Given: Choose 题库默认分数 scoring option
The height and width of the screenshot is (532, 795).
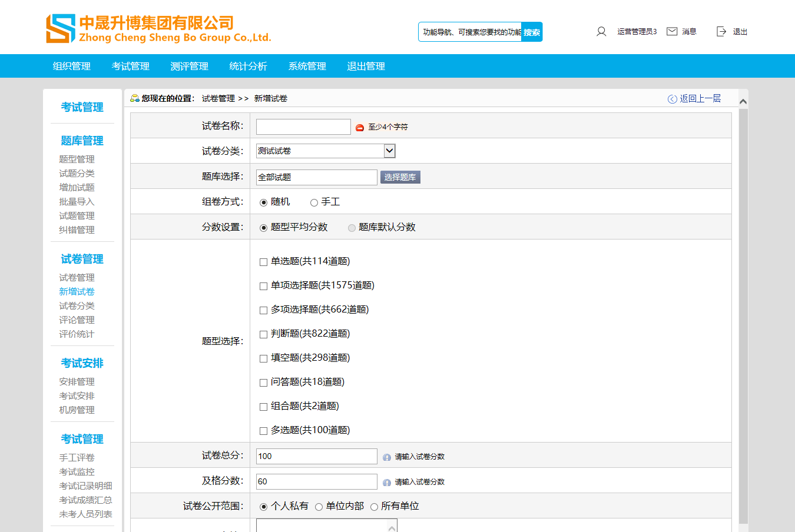Looking at the screenshot, I should pyautogui.click(x=352, y=228).
